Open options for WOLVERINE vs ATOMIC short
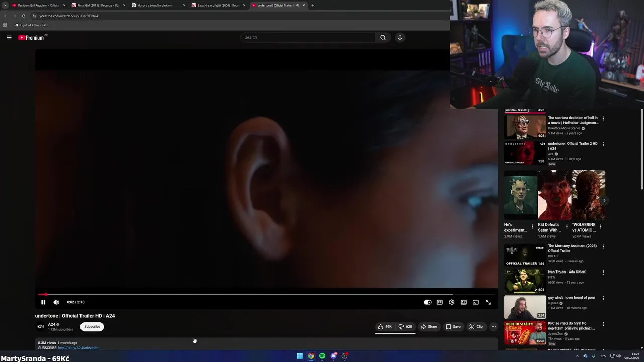 [x=600, y=227]
